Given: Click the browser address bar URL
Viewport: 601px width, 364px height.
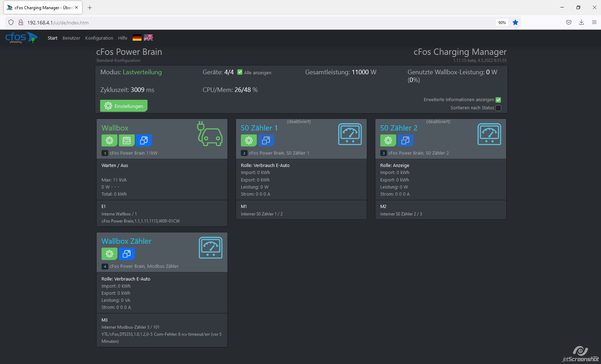Looking at the screenshot, I should point(58,22).
